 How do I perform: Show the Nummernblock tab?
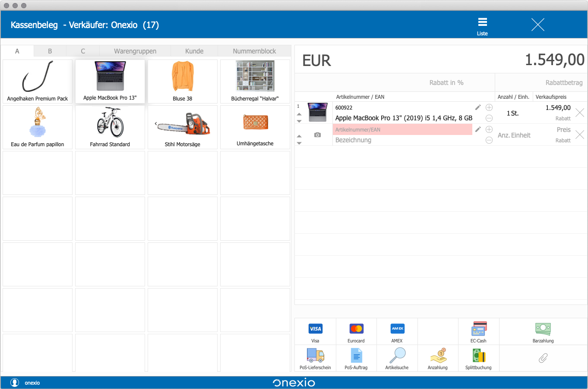point(254,51)
